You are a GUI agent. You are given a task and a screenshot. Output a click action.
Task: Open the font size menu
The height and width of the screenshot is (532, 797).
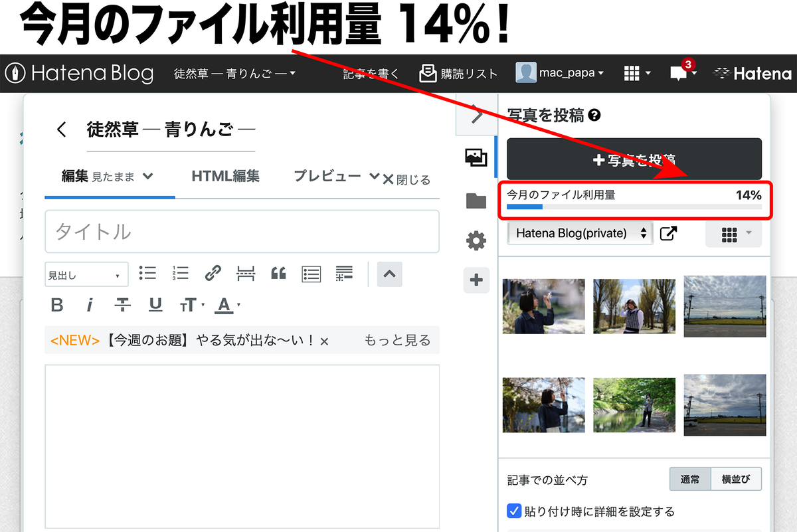(x=191, y=306)
